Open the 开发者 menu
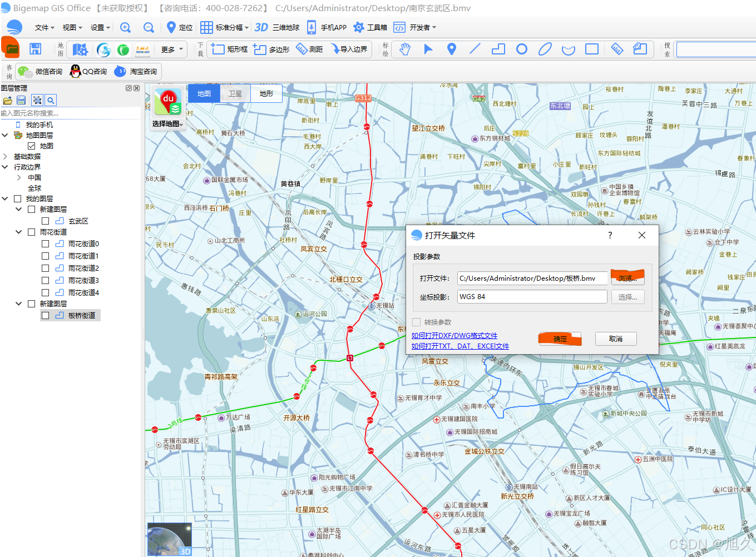The width and height of the screenshot is (756, 557). [414, 27]
